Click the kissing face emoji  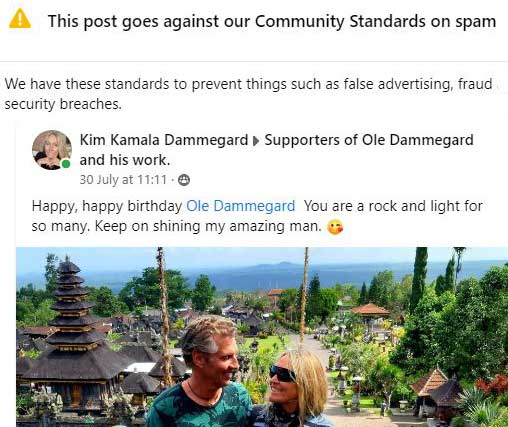pos(335,227)
